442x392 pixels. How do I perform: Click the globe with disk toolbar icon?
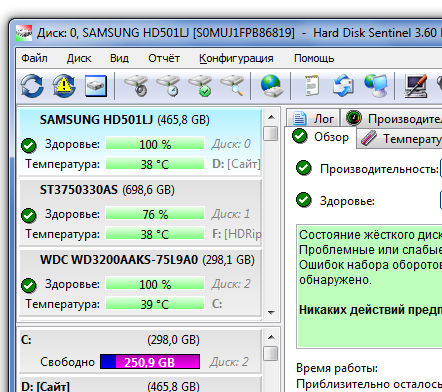272,86
